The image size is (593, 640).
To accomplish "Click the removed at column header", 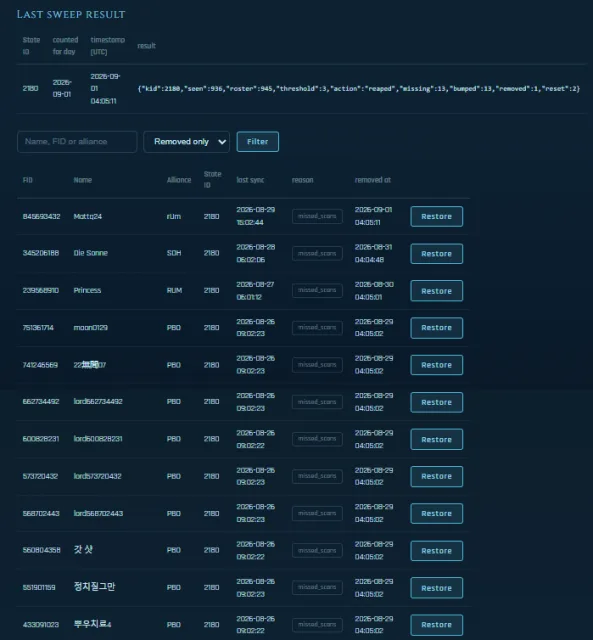I will 373,180.
